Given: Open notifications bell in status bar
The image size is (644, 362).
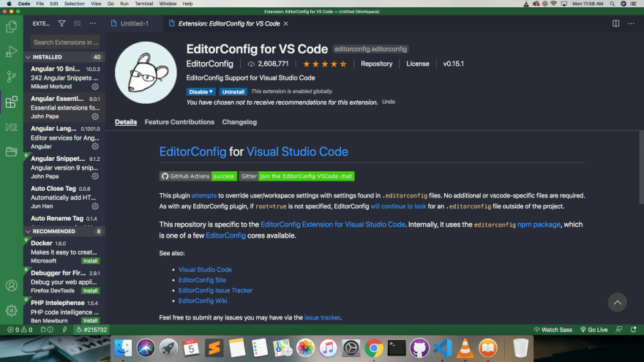Looking at the screenshot, I should click(x=633, y=330).
